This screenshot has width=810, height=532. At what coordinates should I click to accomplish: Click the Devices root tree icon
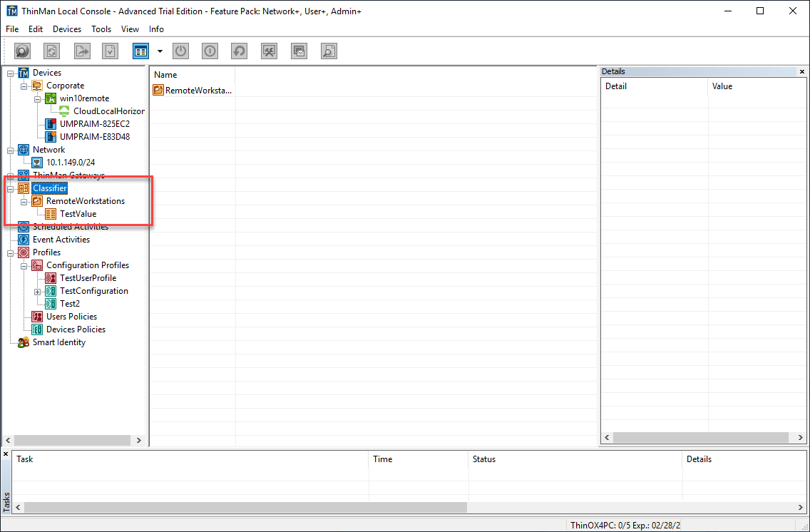[24, 73]
